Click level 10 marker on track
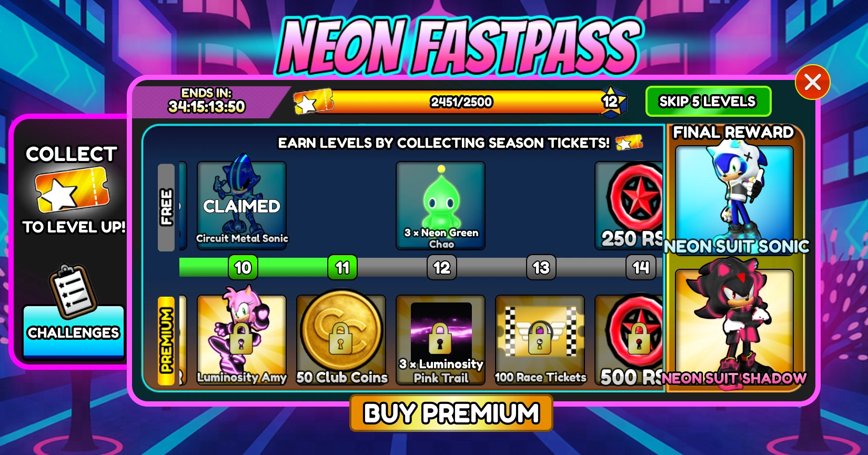The image size is (868, 455). coord(243,268)
